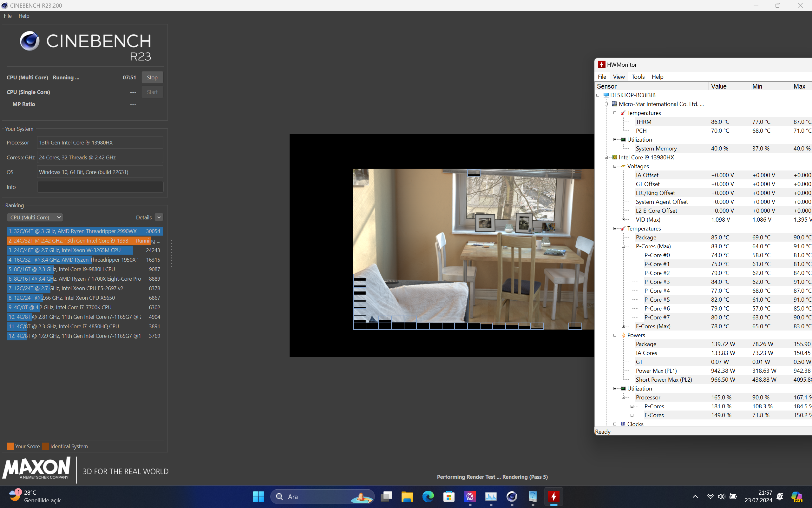Select ranking row Intel Core i7-7700K CPU

(x=85, y=307)
